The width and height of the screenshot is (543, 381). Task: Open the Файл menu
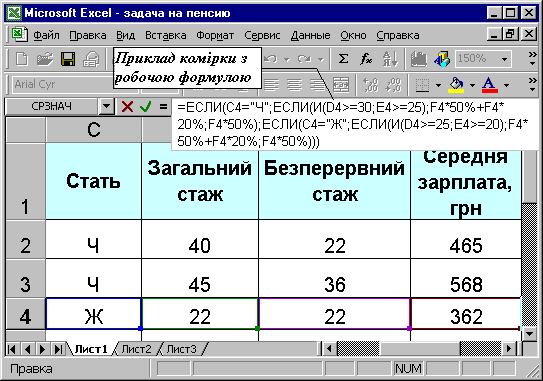tap(46, 35)
